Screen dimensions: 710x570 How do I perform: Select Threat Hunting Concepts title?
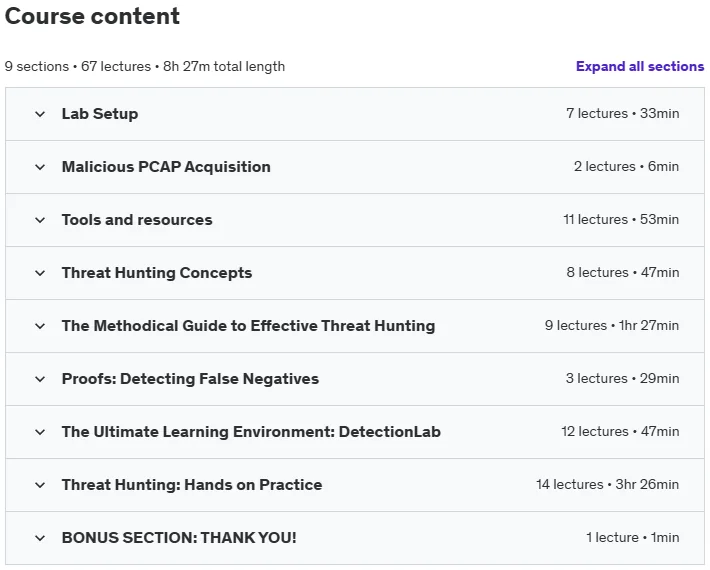tap(157, 273)
